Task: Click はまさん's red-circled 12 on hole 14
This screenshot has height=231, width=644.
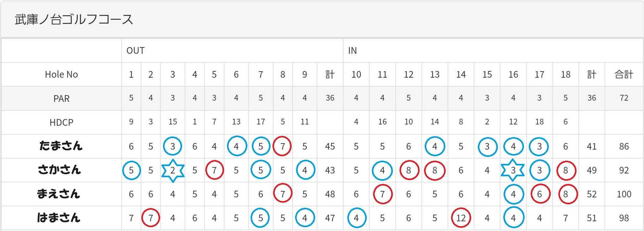Action: pos(461,218)
